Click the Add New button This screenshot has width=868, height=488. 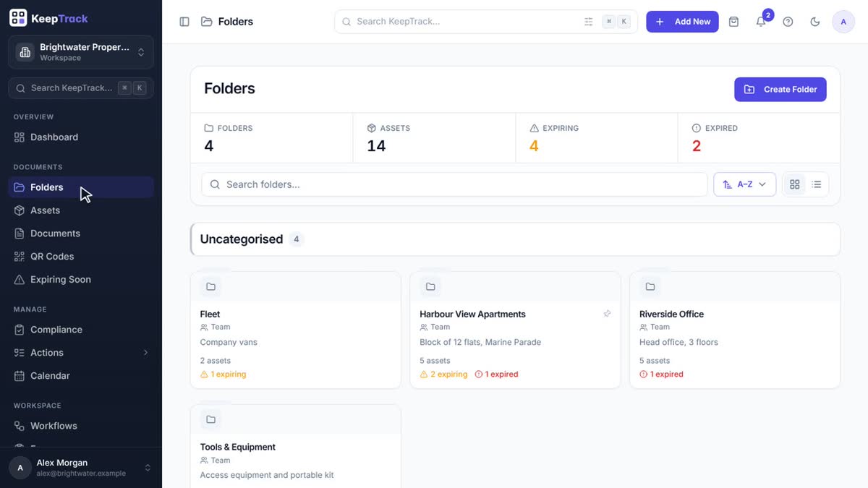[682, 22]
